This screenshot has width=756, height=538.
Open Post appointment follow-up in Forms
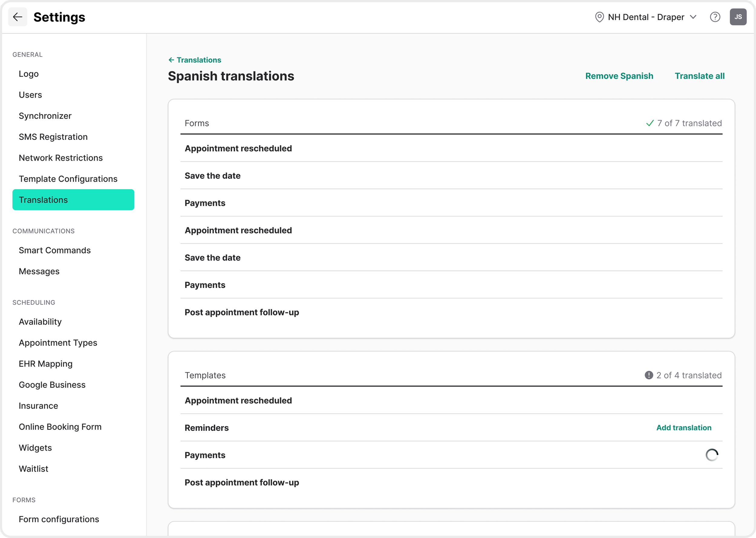coord(451,312)
